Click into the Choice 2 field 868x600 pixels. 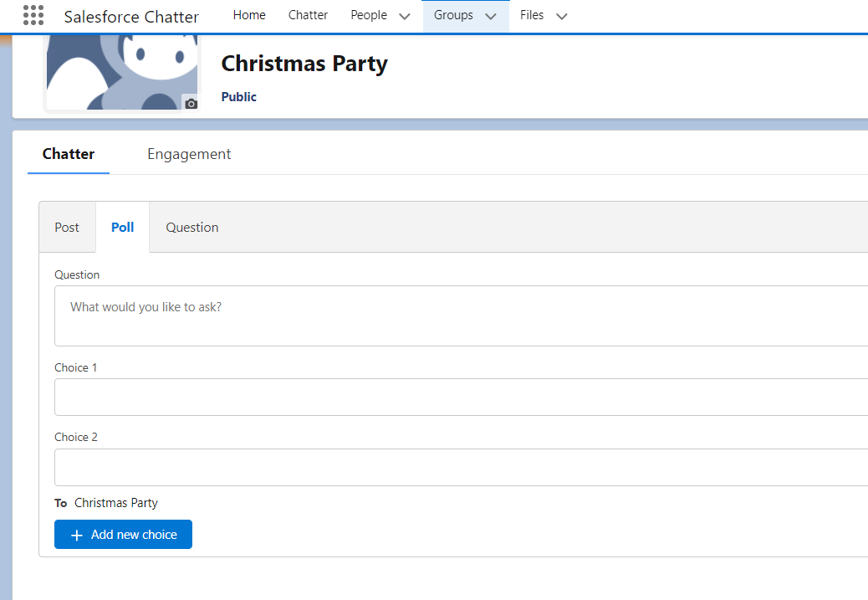pos(461,467)
